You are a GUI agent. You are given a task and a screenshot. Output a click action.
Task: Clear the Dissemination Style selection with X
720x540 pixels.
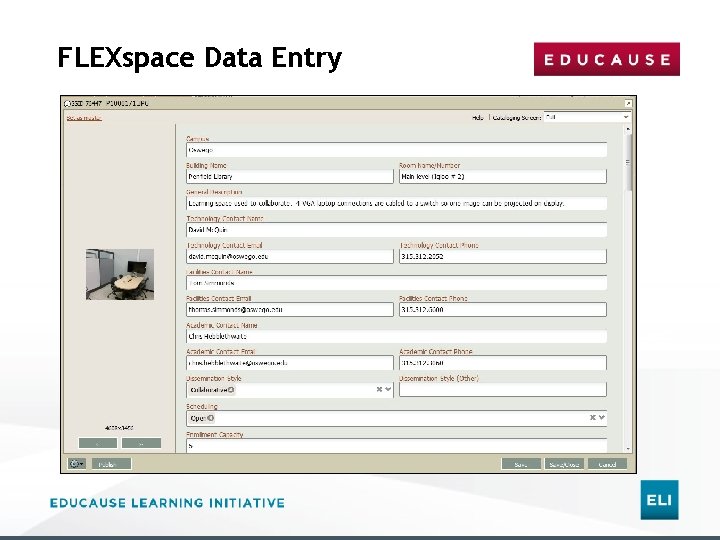(x=379, y=389)
